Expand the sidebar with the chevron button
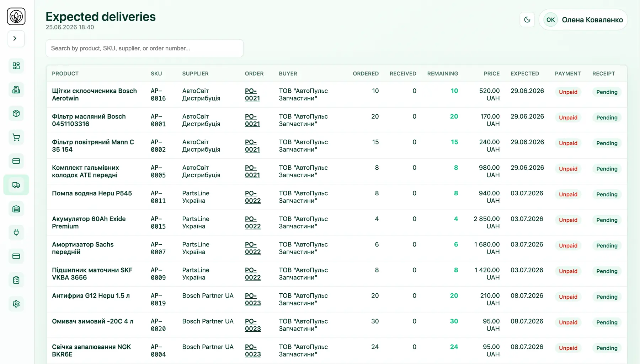The height and width of the screenshot is (364, 640). [16, 38]
